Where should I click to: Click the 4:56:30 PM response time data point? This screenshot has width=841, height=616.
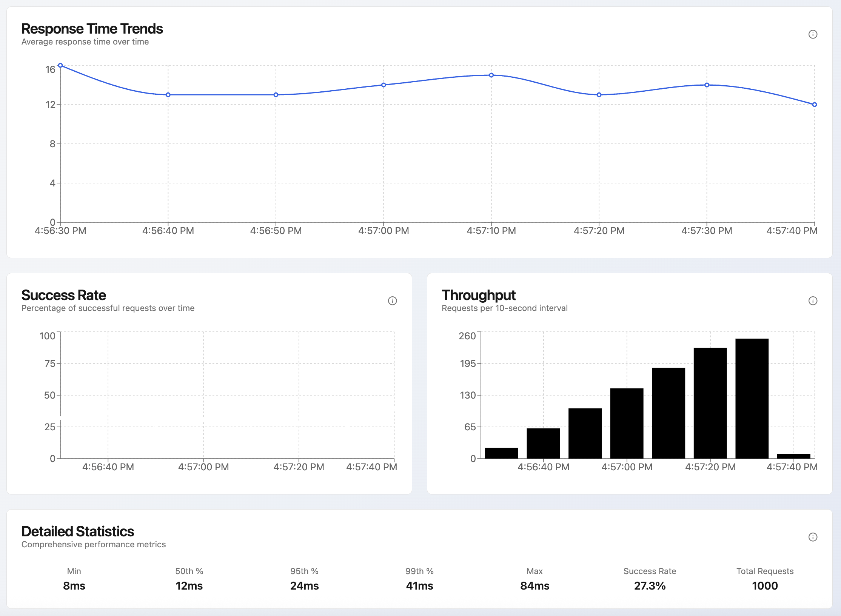(x=60, y=66)
